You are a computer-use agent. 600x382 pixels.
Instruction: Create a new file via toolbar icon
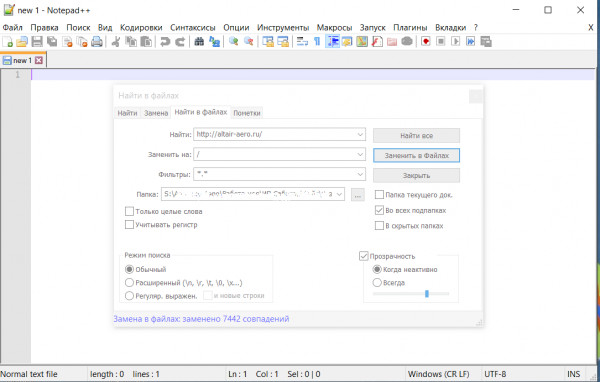pyautogui.click(x=7, y=41)
